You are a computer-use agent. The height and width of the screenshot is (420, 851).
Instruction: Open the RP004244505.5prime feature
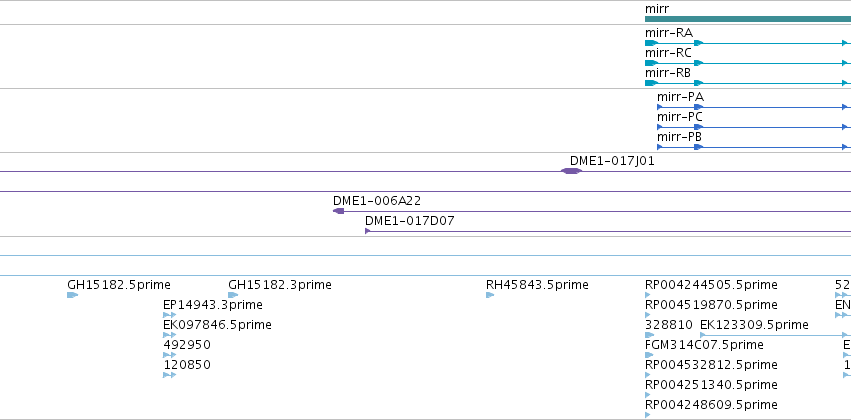[711, 285]
